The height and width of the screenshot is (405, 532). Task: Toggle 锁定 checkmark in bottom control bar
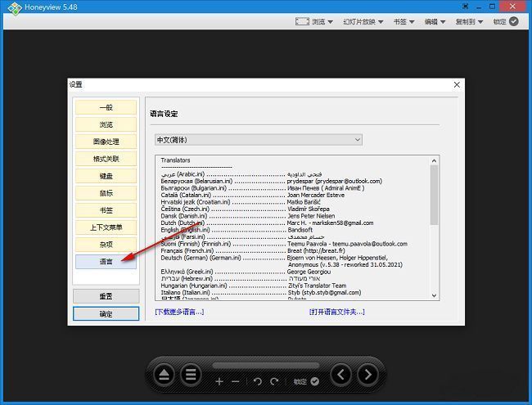pos(314,381)
